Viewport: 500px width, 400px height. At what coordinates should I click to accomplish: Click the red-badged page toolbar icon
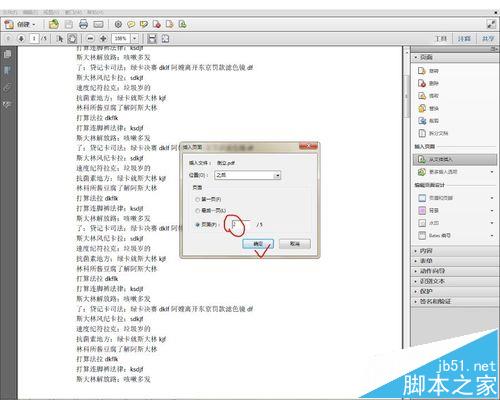pyautogui.click(x=157, y=24)
